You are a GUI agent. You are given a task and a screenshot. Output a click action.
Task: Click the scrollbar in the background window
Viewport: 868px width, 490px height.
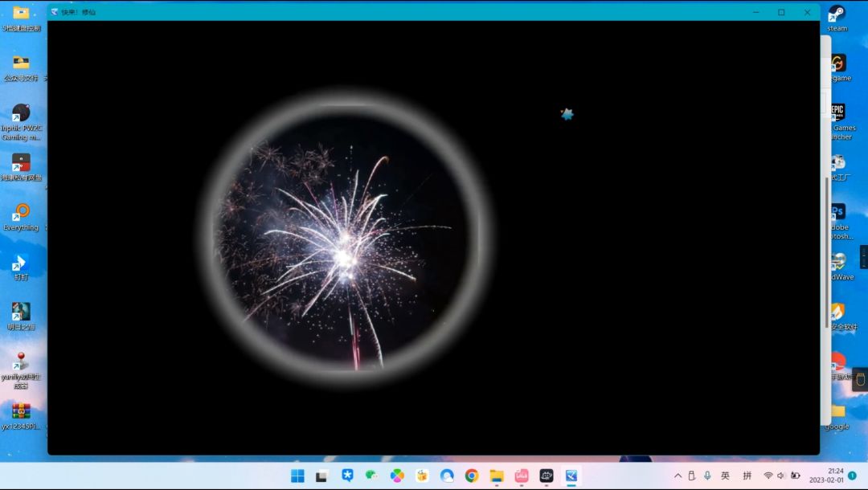826,249
